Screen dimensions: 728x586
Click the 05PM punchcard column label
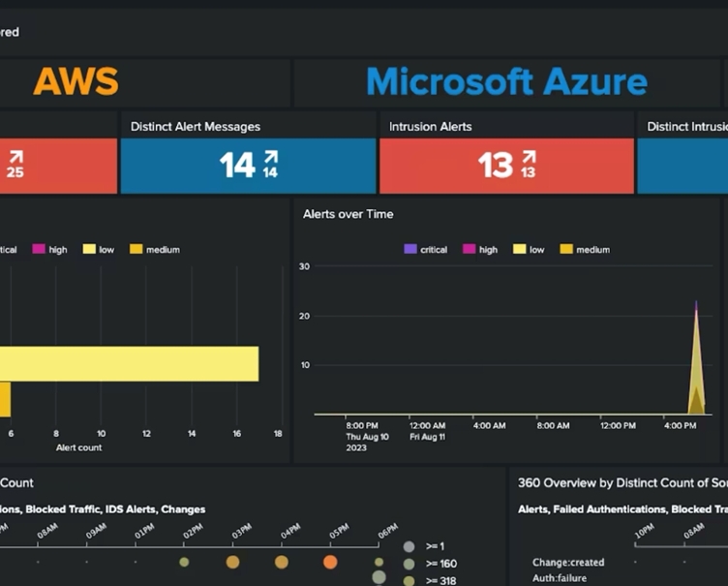tap(339, 531)
